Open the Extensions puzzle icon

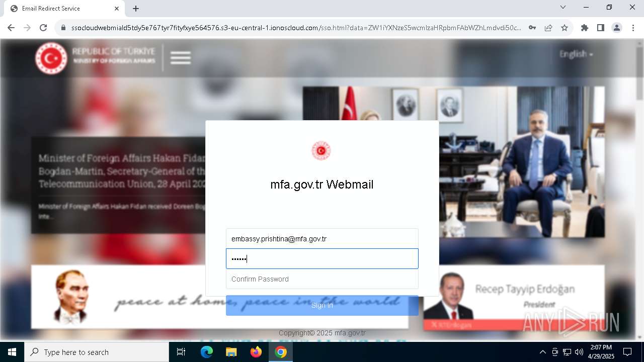point(585,28)
